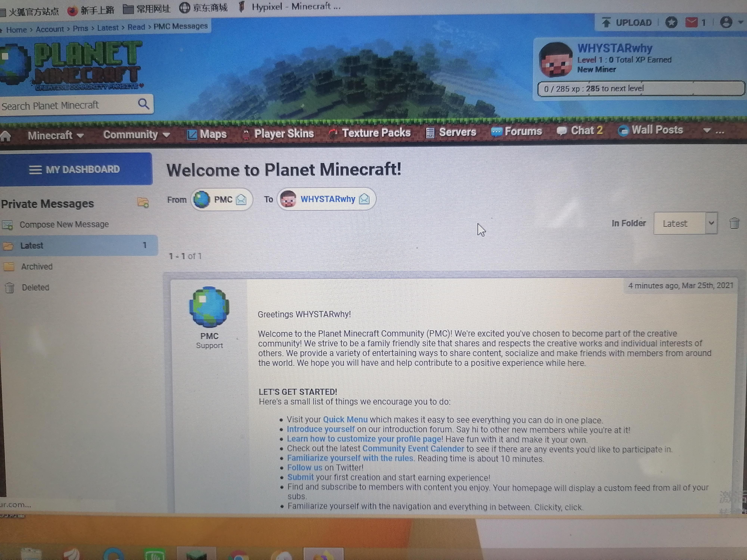Open Familiarize yourself with the rules link
The image size is (747, 560).
click(x=350, y=458)
